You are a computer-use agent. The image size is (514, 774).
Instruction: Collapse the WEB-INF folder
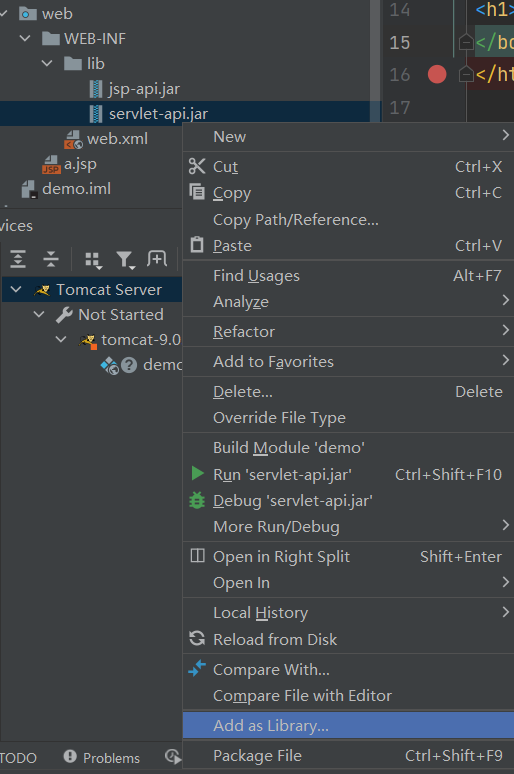(x=25, y=38)
